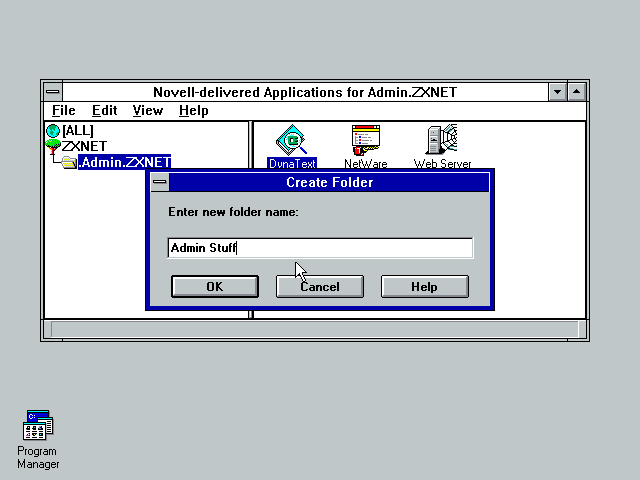Click the new folder name input field
This screenshot has height=480, width=640.
[320, 248]
